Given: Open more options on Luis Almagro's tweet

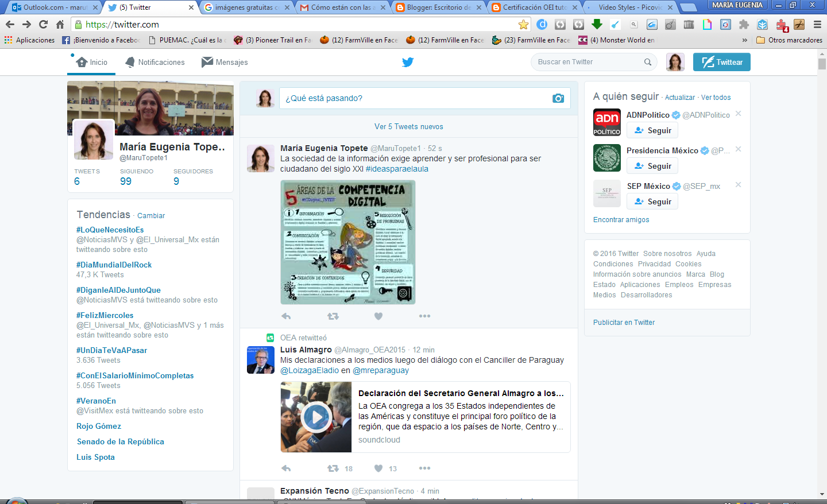Looking at the screenshot, I should [424, 468].
